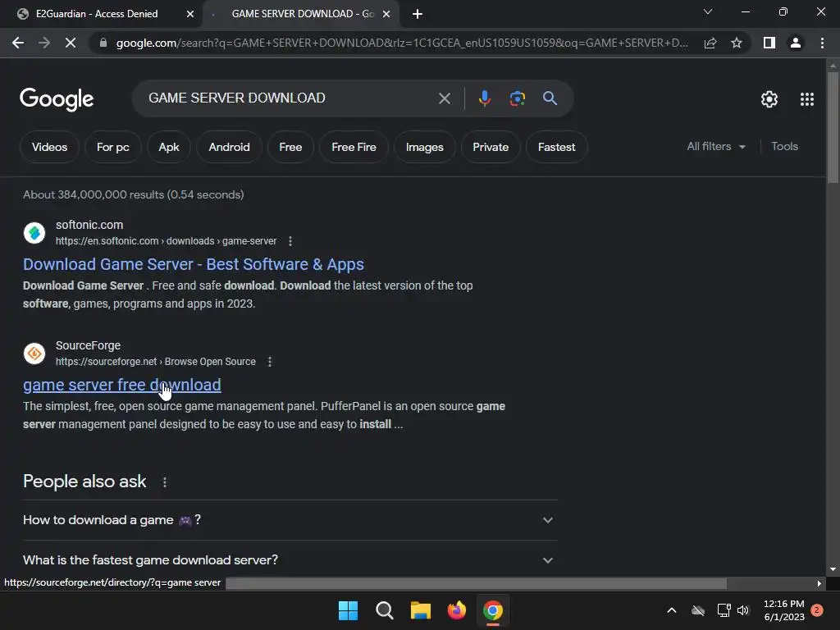Open the tab search chevron
This screenshot has height=630, width=840.
pos(708,11)
